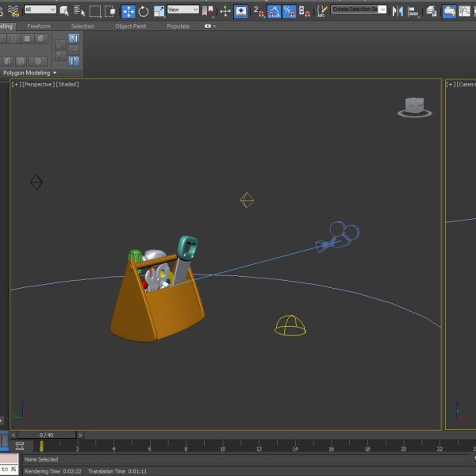Toggle bottom highlighted Polygon Modeling ribbon button
This screenshot has width=476, height=476.
click(x=74, y=61)
